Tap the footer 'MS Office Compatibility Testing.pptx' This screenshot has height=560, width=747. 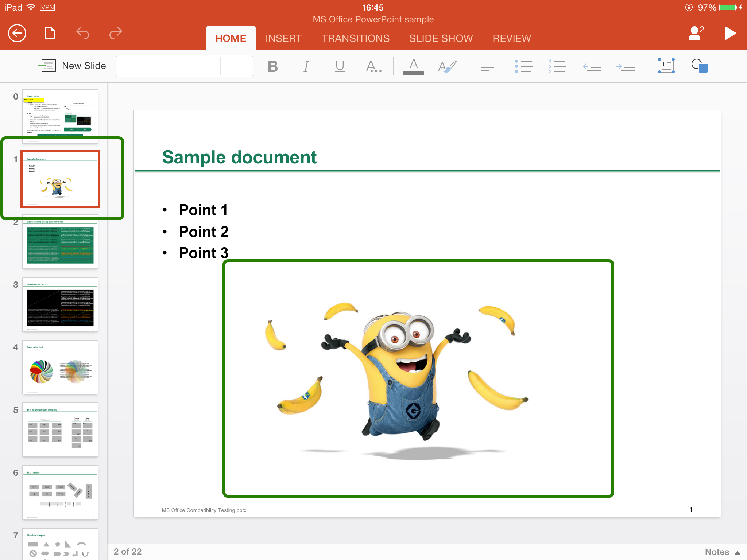point(204,510)
